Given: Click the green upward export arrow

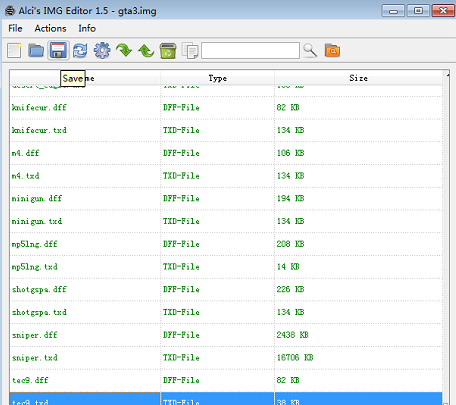Looking at the screenshot, I should 146,51.
